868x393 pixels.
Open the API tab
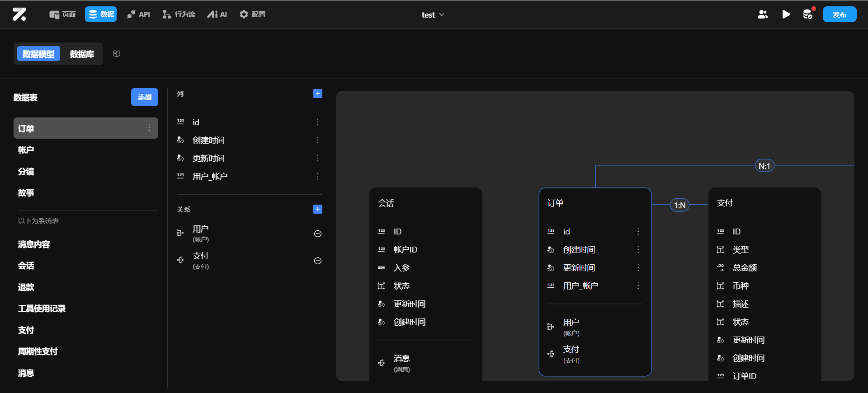pos(138,14)
